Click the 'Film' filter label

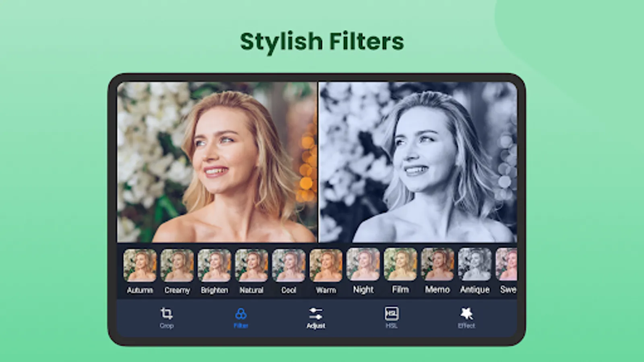400,289
